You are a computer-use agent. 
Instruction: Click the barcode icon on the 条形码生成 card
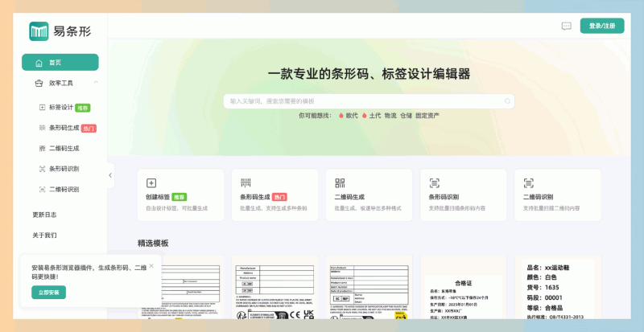tap(246, 183)
